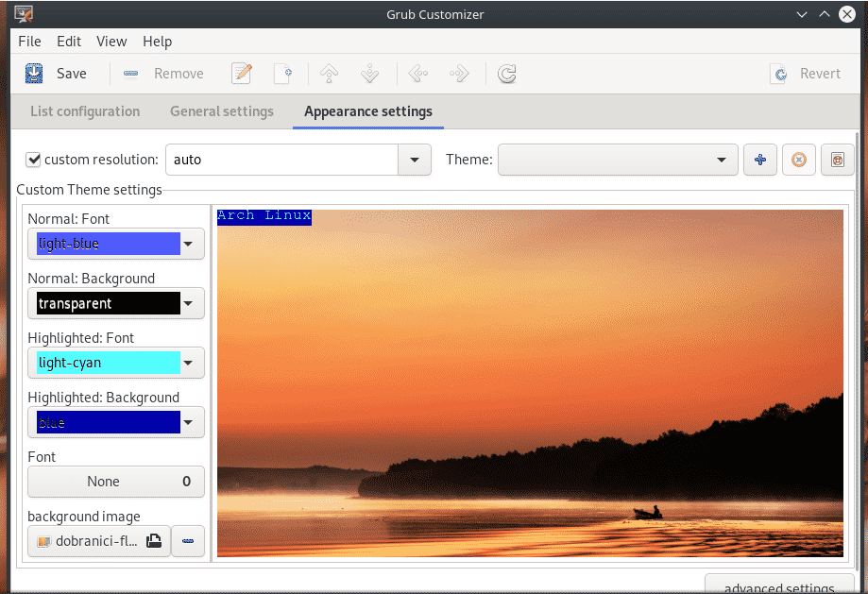Click the Remove entry minus icon

click(130, 74)
